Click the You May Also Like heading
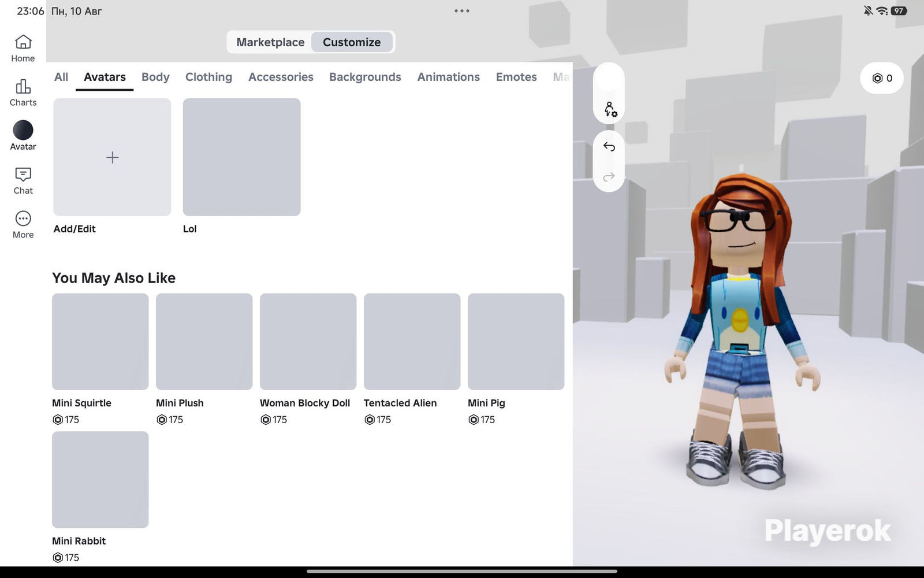This screenshot has width=924, height=578. point(114,278)
